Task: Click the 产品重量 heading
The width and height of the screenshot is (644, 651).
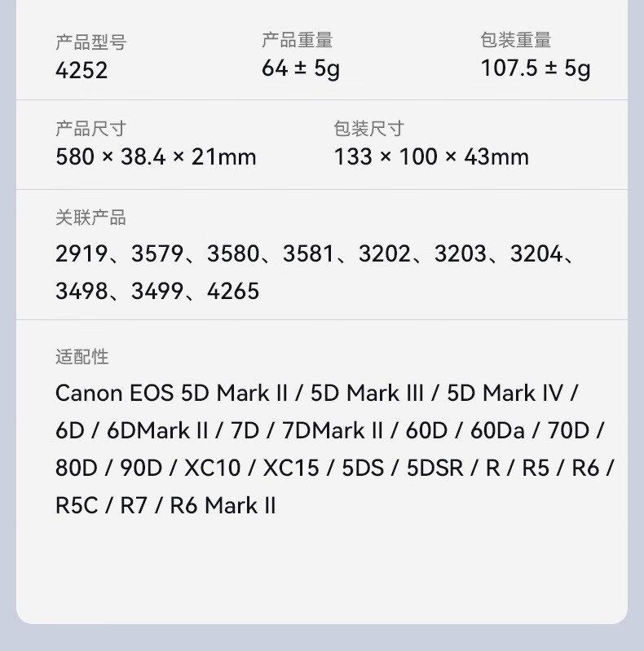Action: tap(297, 40)
